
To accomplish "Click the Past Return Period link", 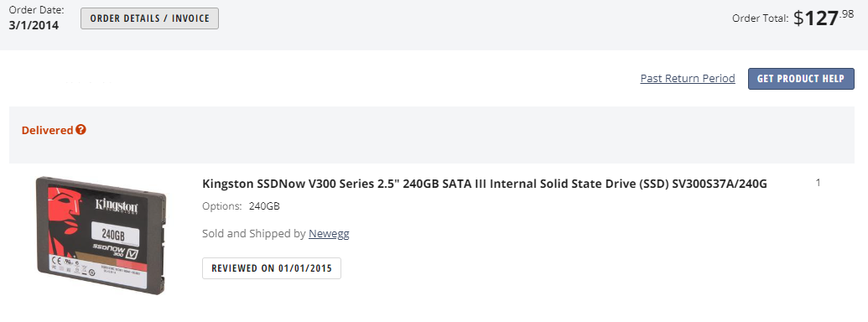I will point(688,78).
